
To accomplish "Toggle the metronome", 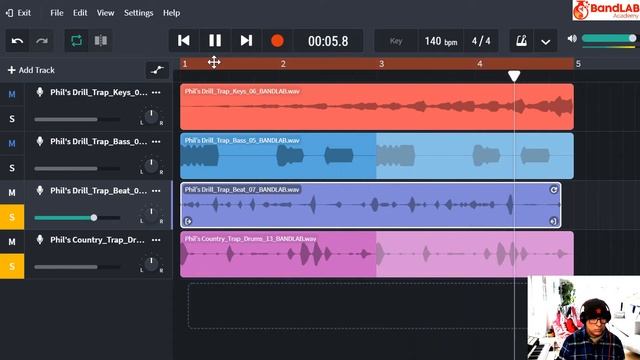I will [x=521, y=41].
